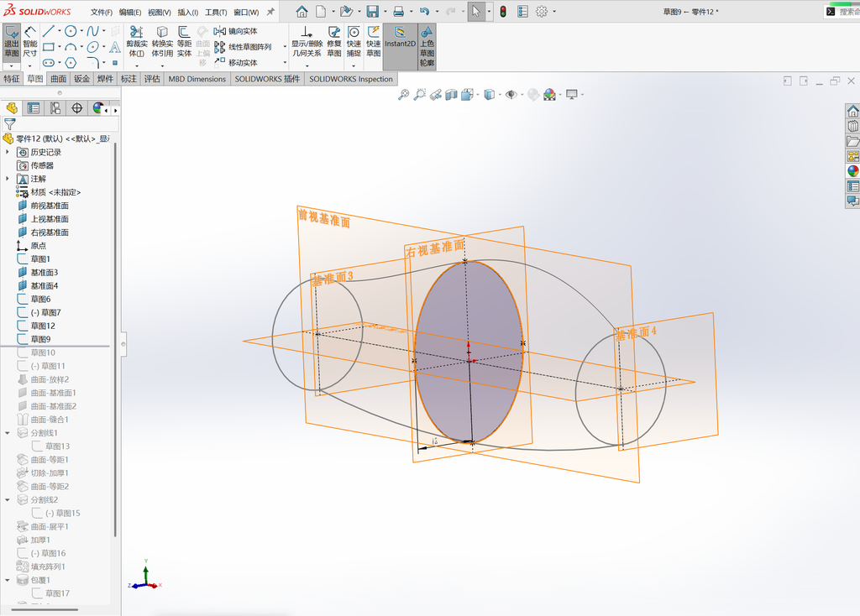Select the Corner Rectangle tool
The width and height of the screenshot is (860, 616).
(48, 47)
